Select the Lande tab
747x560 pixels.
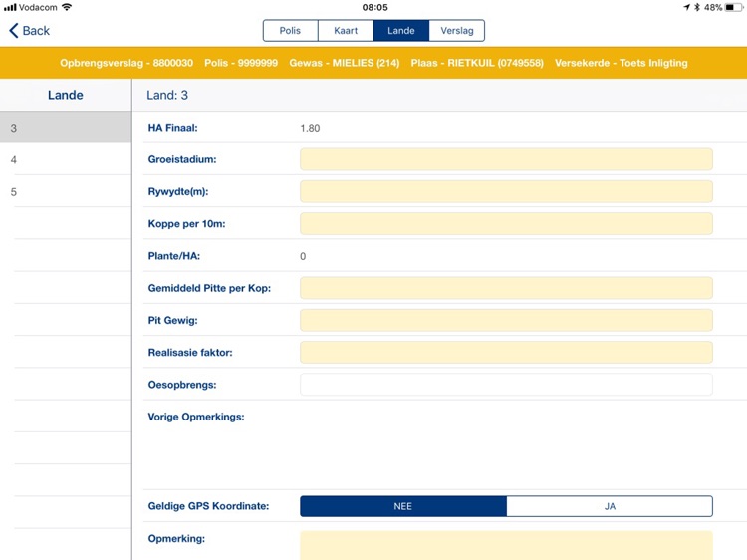(401, 31)
